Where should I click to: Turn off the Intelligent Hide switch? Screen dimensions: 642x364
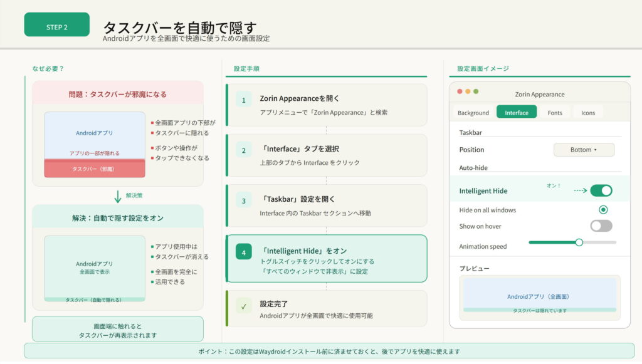click(x=601, y=190)
